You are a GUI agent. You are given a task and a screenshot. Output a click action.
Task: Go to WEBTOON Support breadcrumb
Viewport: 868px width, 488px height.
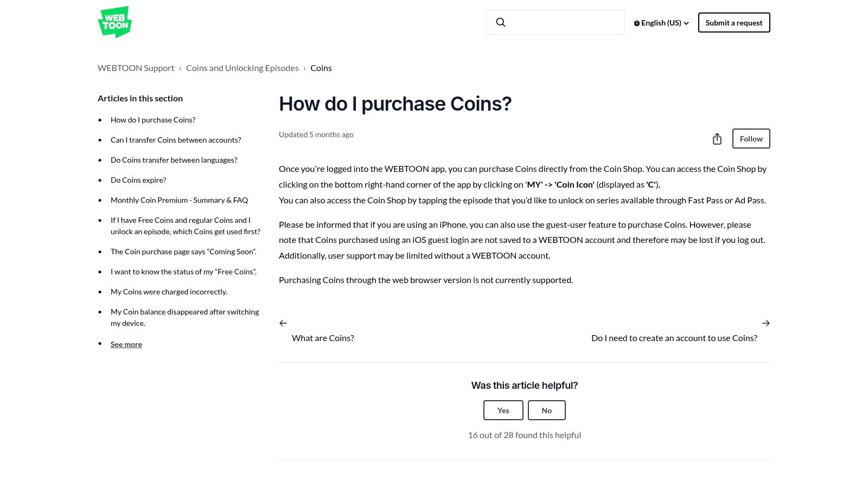pos(136,68)
